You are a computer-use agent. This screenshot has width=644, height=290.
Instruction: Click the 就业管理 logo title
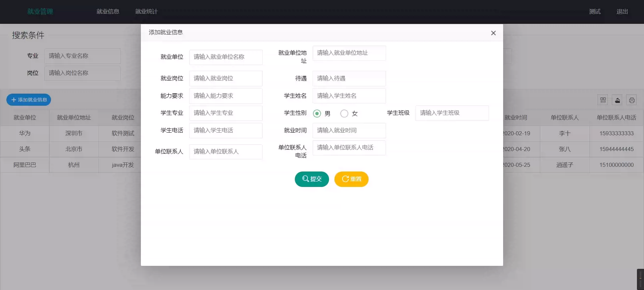[40, 11]
